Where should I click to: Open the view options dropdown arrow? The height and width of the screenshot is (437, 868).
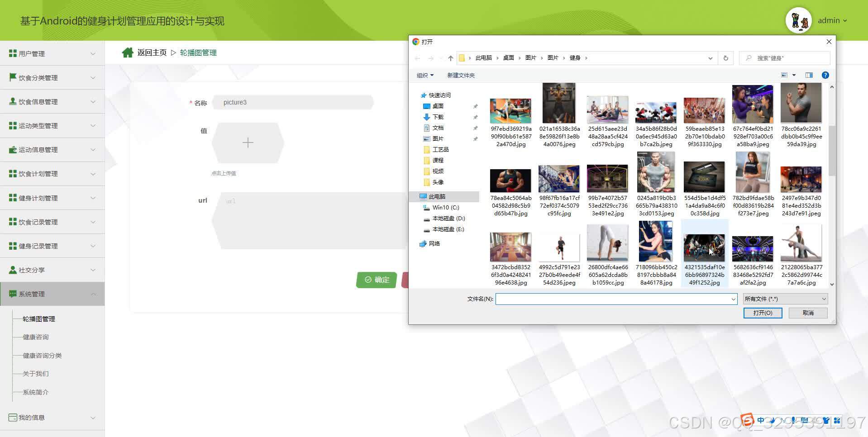click(794, 75)
